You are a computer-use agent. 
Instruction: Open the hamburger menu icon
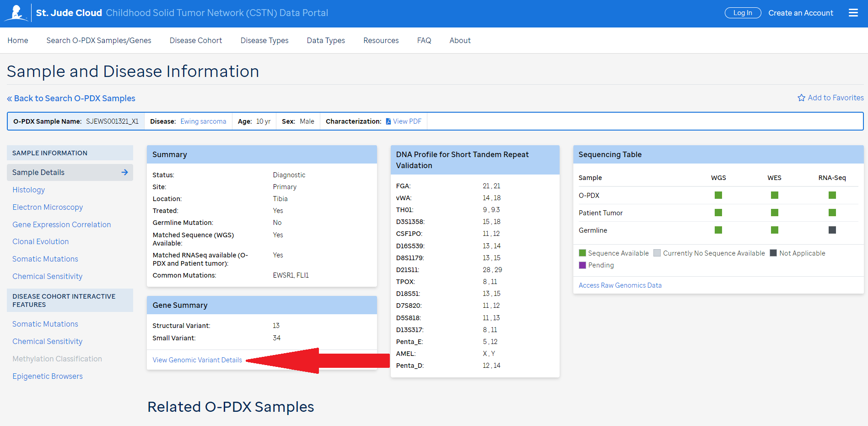[853, 13]
